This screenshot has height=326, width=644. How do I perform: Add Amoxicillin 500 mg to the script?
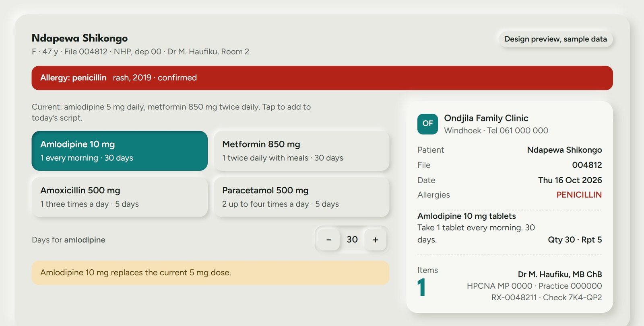(120, 197)
